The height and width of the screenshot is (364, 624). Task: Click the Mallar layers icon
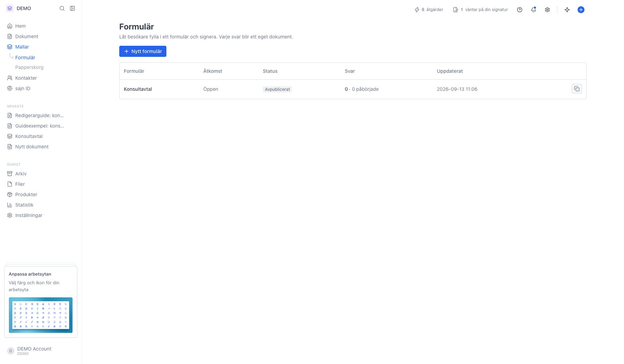pos(10,47)
